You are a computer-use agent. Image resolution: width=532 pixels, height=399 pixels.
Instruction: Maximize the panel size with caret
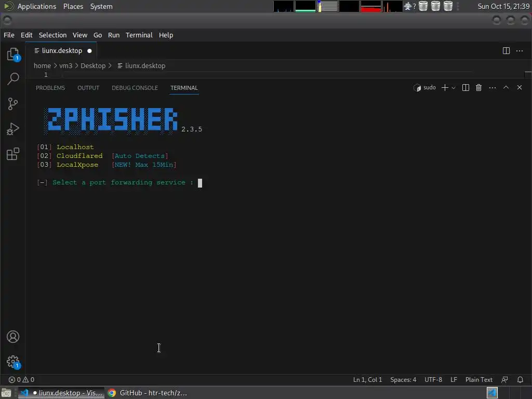(x=506, y=87)
